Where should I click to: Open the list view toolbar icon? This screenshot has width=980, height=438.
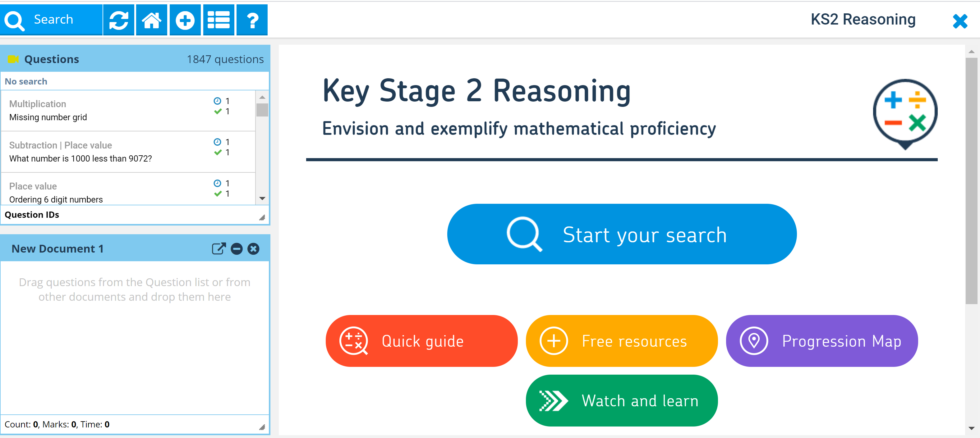(219, 20)
